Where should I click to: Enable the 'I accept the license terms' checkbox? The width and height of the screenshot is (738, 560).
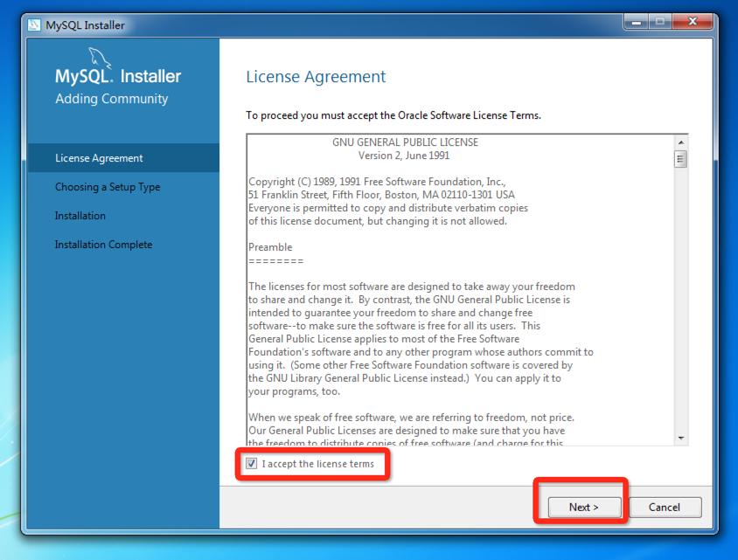coord(253,464)
